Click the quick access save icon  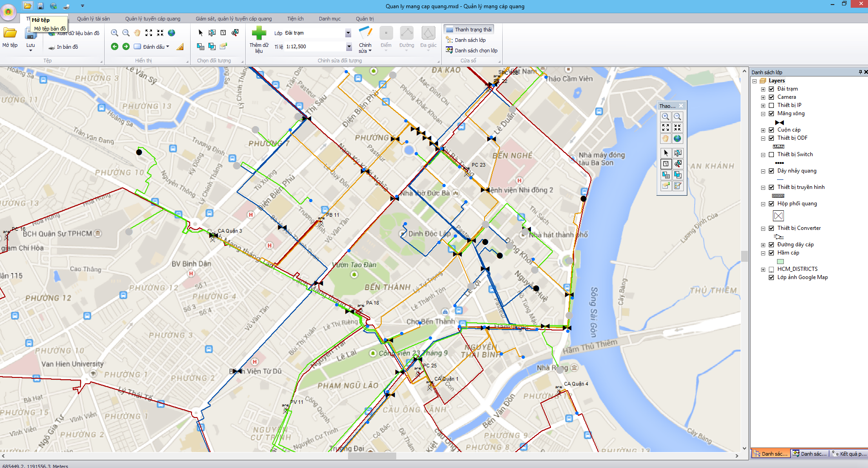(x=40, y=6)
